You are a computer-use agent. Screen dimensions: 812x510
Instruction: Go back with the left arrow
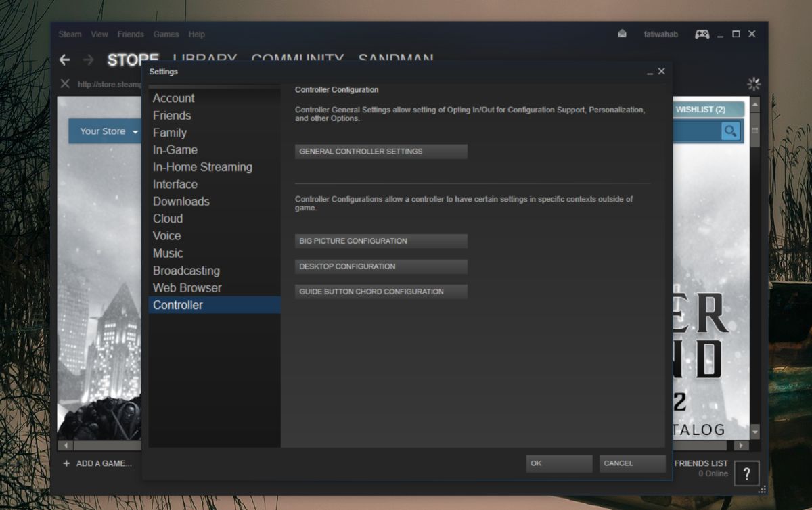click(x=65, y=60)
